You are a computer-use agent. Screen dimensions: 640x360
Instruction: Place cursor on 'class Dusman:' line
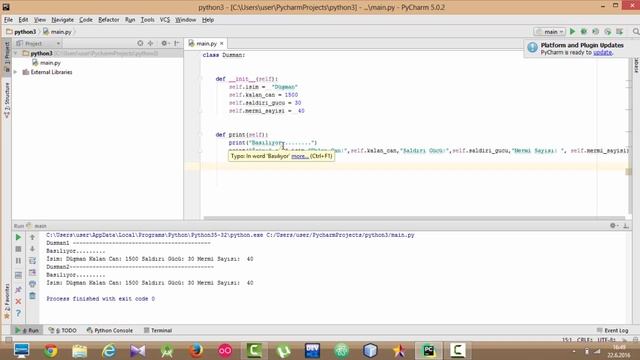[224, 55]
